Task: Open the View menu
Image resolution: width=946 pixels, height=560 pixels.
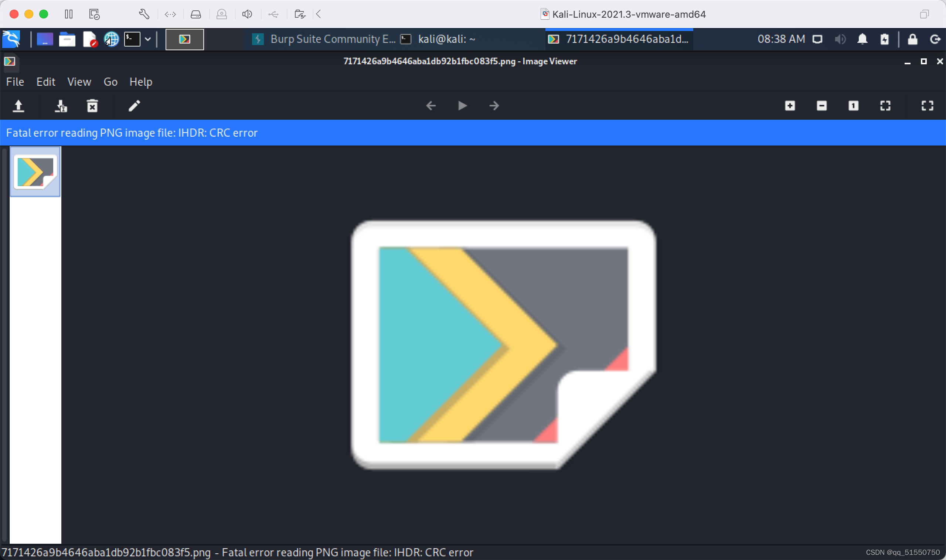Action: tap(79, 82)
